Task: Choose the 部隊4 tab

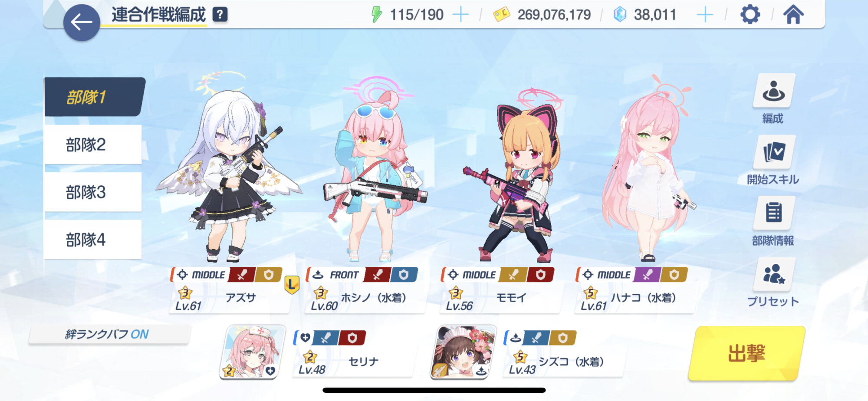Action: [93, 240]
